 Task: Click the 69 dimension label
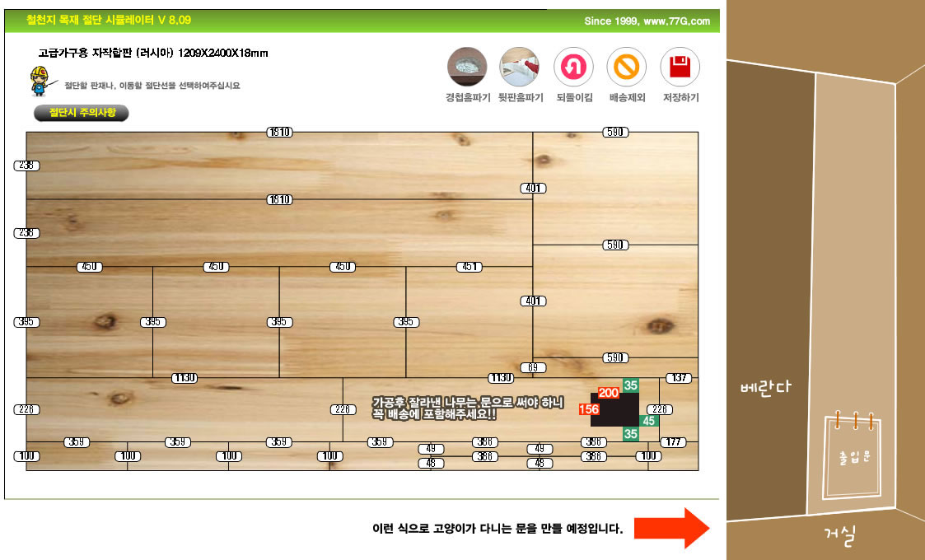533,367
